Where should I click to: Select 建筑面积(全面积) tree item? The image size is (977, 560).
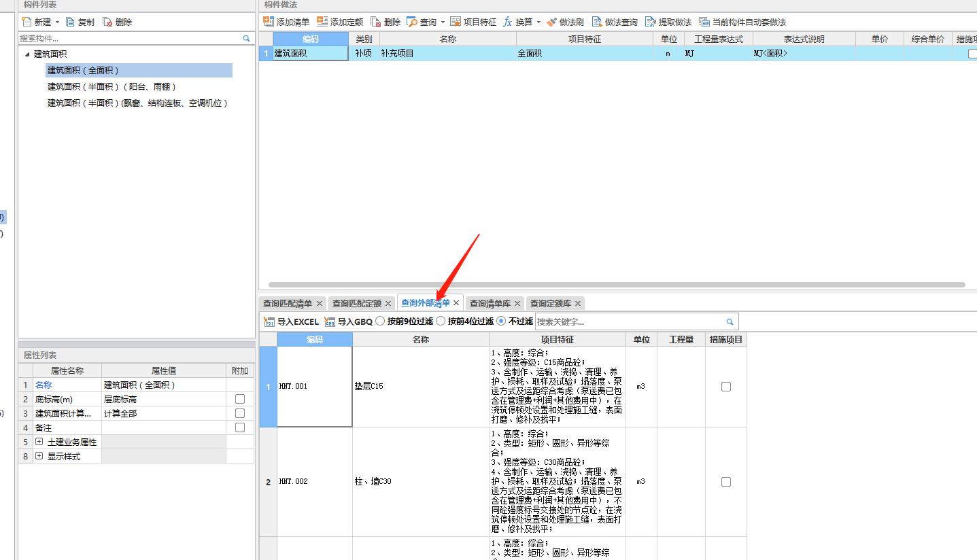click(139, 70)
